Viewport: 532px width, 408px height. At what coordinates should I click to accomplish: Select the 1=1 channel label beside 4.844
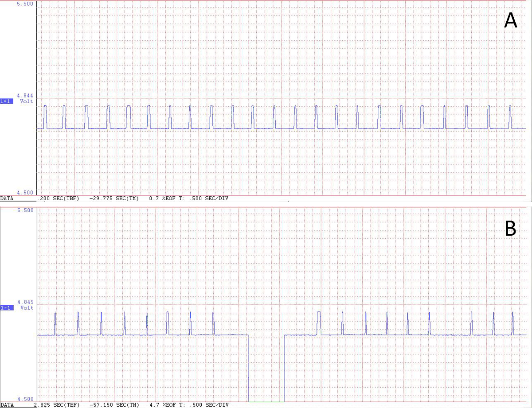click(x=7, y=101)
